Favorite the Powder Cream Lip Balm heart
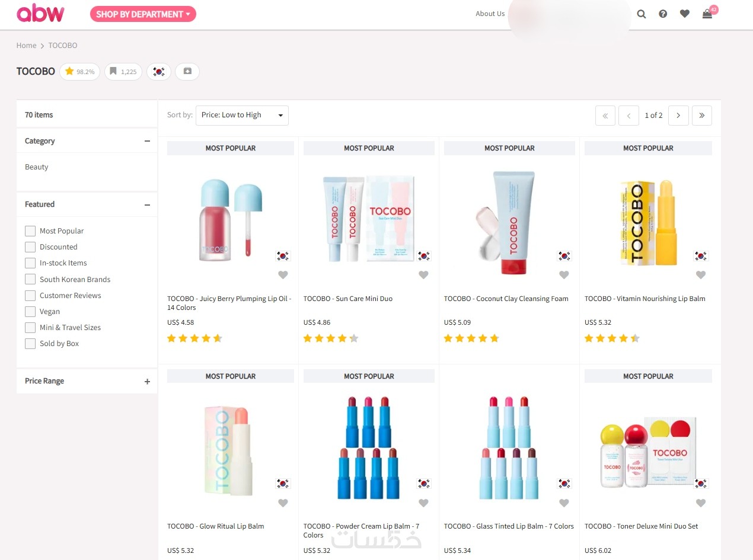The width and height of the screenshot is (753, 560). tap(423, 503)
